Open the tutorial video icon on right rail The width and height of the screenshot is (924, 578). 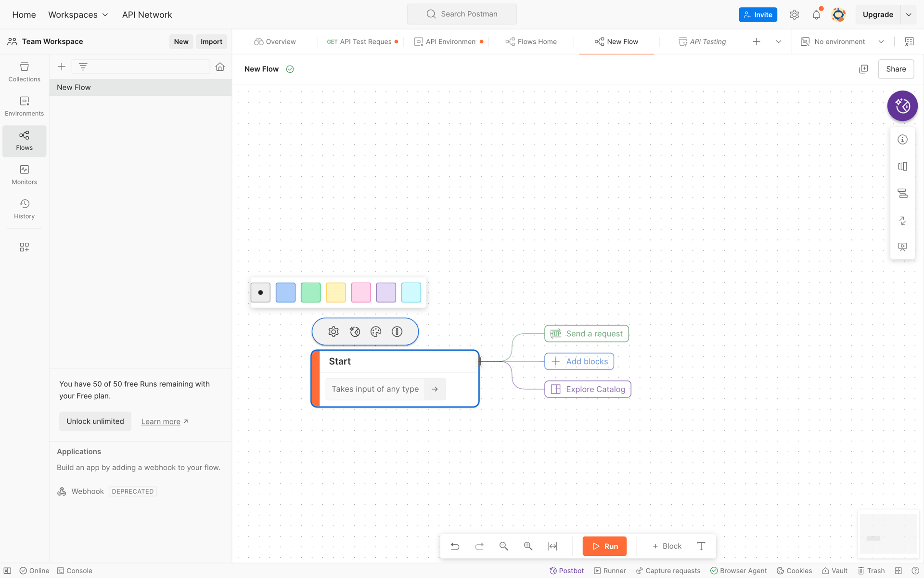tap(902, 247)
